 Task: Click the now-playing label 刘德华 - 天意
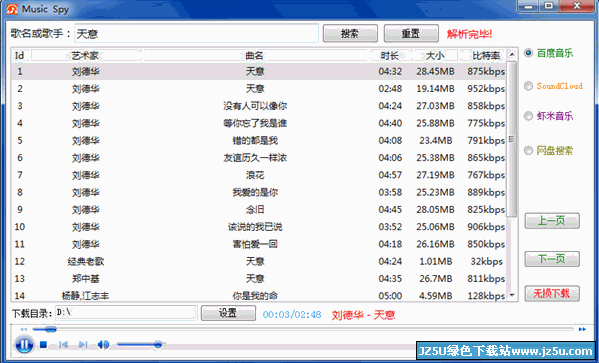click(x=363, y=315)
